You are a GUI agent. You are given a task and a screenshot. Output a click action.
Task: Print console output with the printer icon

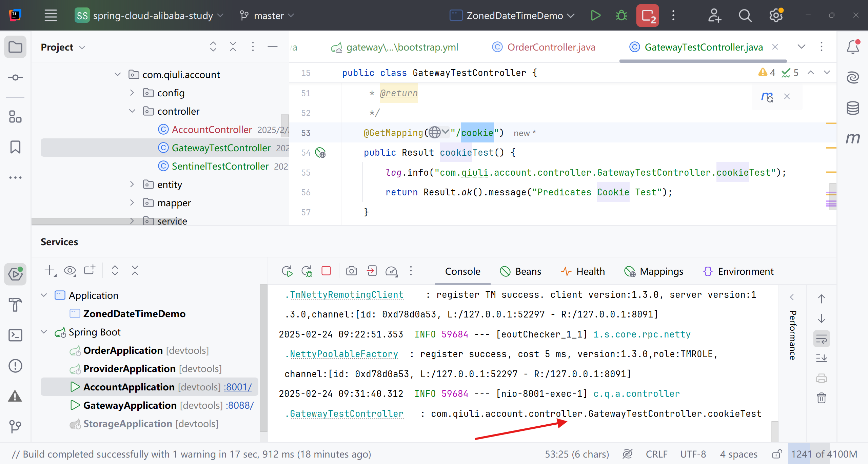pos(822,378)
